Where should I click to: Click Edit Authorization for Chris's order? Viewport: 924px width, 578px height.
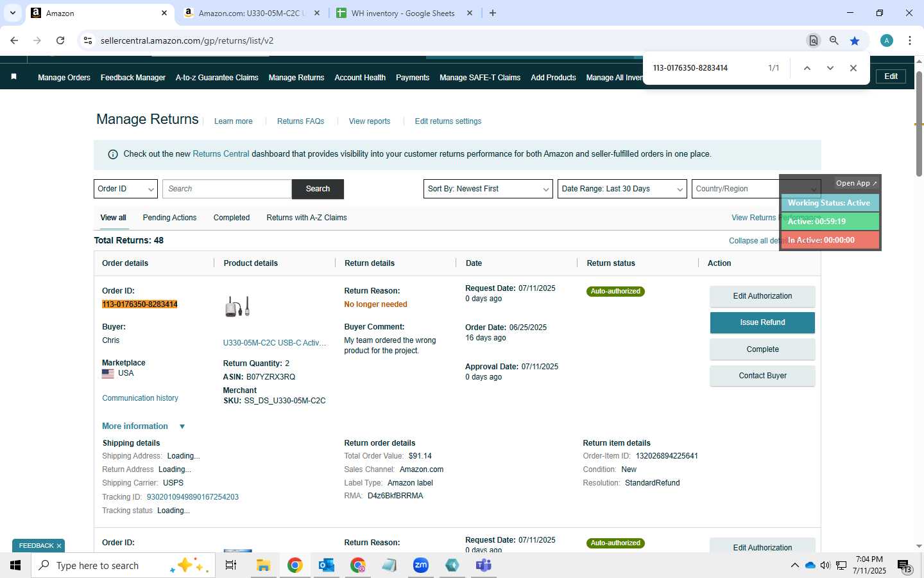[x=762, y=296]
